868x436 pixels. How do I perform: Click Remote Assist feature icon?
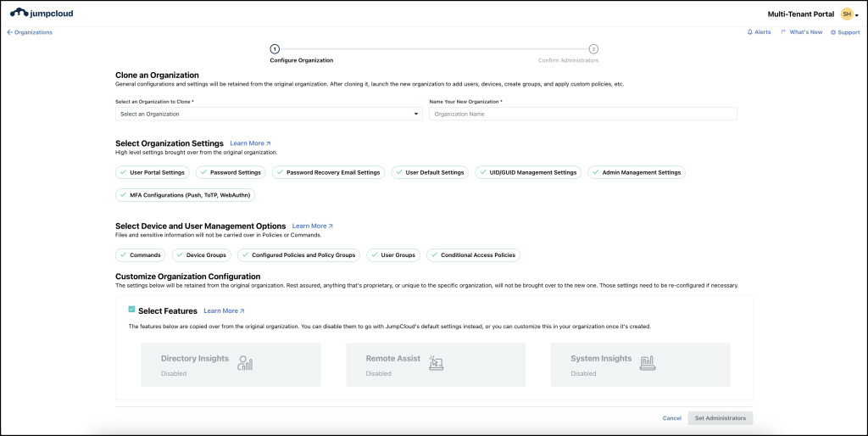437,364
